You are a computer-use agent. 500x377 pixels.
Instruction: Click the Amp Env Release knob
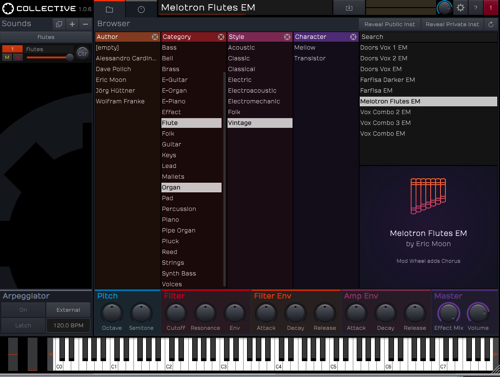(x=415, y=313)
